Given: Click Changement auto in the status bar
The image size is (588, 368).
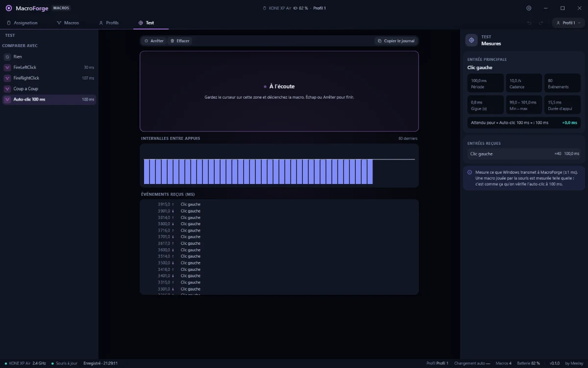Looking at the screenshot, I should point(472,363).
